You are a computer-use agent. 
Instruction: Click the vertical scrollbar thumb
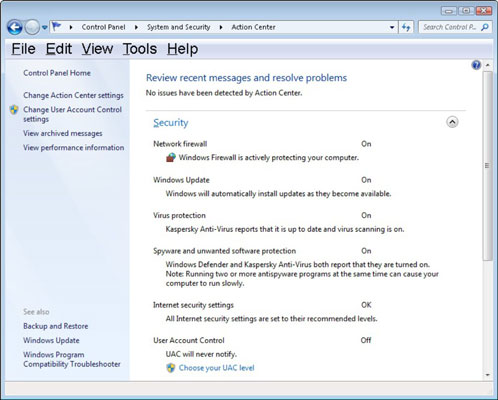(x=488, y=166)
